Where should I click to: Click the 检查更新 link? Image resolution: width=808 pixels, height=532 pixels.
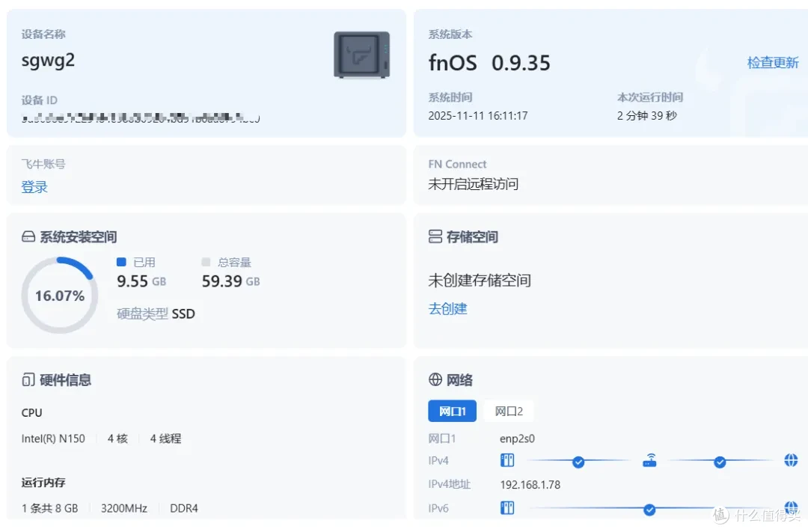(x=772, y=63)
